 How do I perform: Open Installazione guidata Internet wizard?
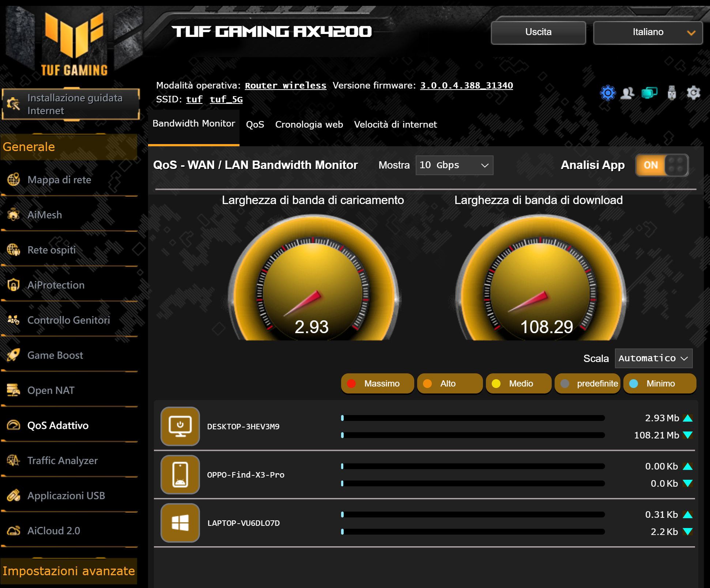(x=71, y=104)
